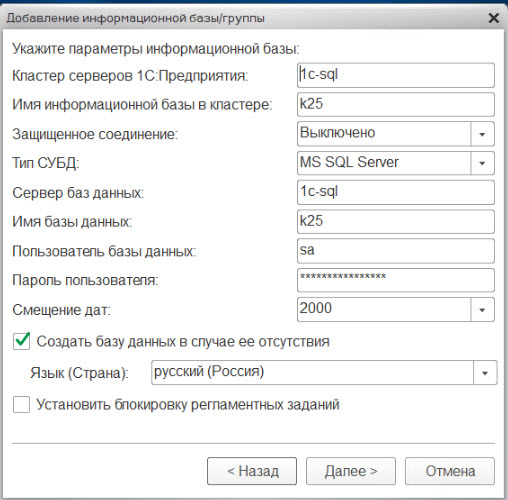Viewport: 508px width, 500px height.
Task: Uncheck create database if missing
Action: tap(22, 341)
